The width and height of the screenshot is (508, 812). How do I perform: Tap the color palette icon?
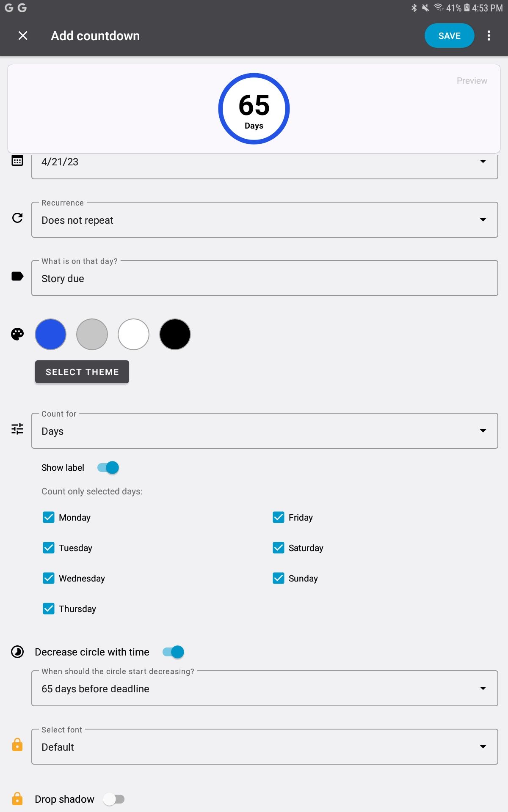click(17, 334)
